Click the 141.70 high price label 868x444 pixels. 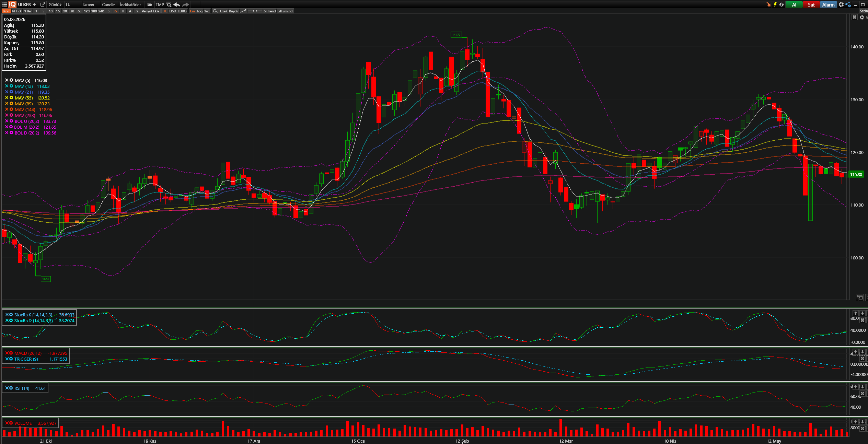pyautogui.click(x=456, y=35)
